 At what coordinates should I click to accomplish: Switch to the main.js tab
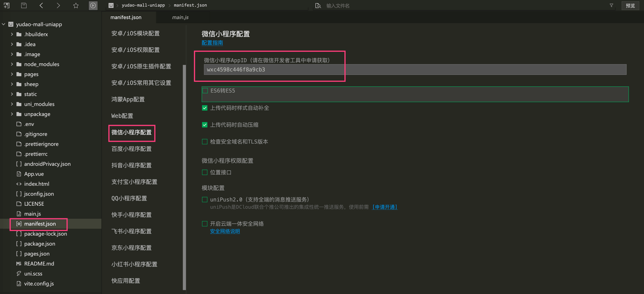[180, 17]
